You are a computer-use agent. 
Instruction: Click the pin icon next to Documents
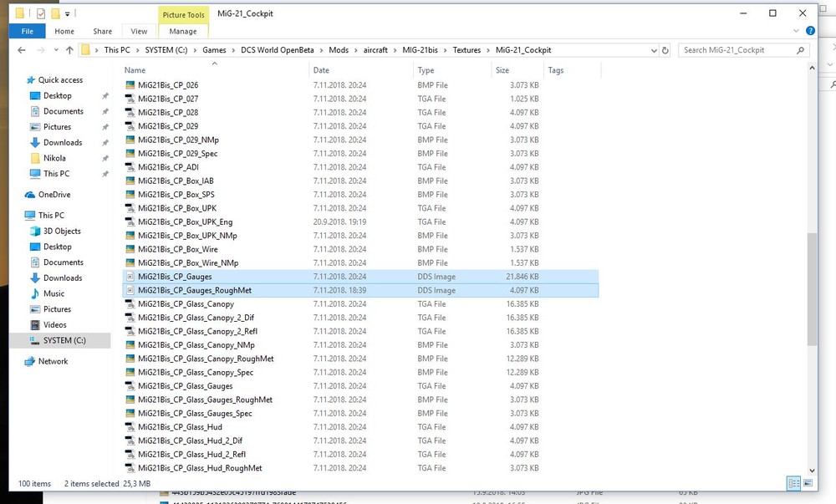coord(105,112)
